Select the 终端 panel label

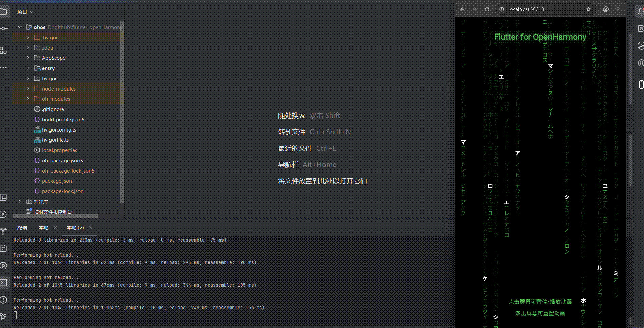point(22,228)
